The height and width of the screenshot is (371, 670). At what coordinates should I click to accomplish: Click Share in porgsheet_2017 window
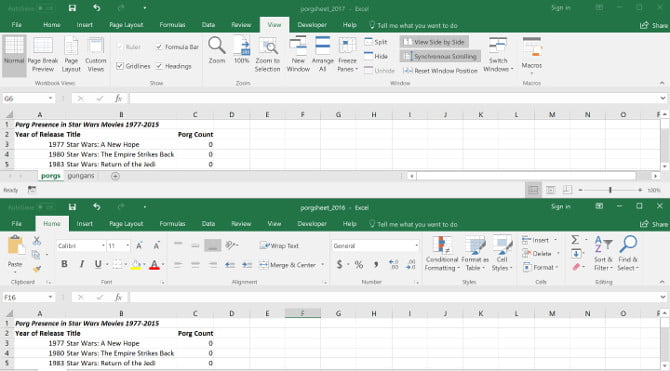coord(654,25)
